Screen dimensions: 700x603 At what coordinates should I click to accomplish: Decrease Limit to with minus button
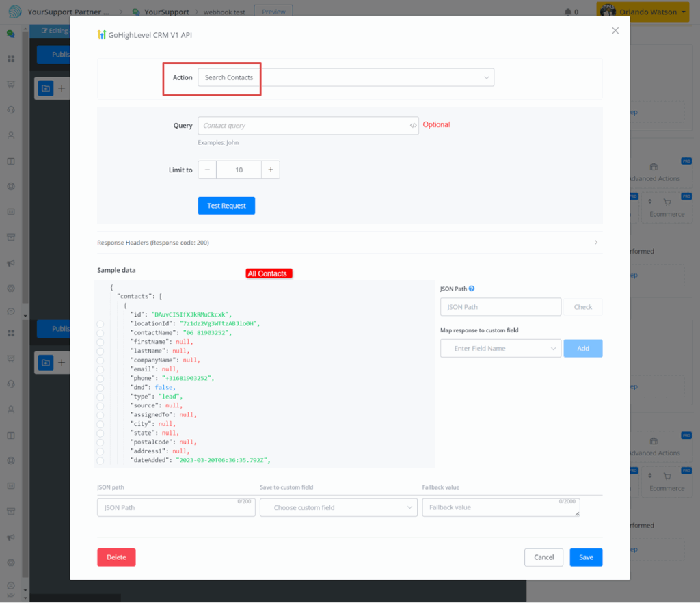(x=207, y=170)
